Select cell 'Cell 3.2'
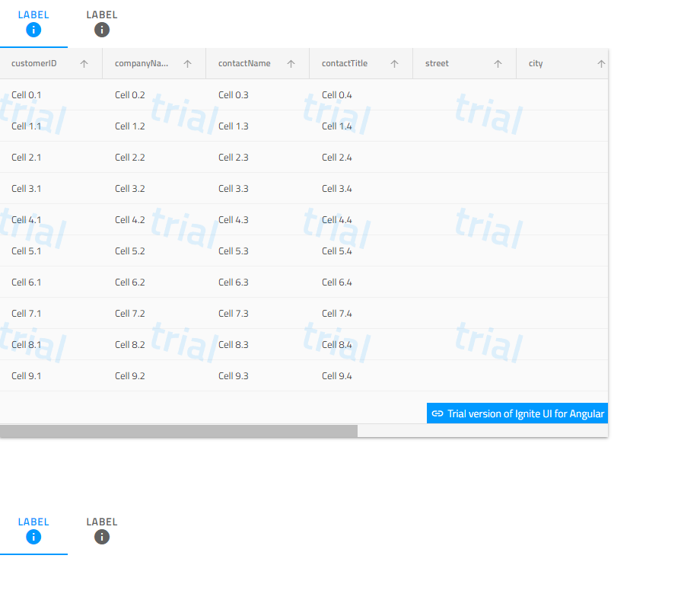 pos(154,189)
